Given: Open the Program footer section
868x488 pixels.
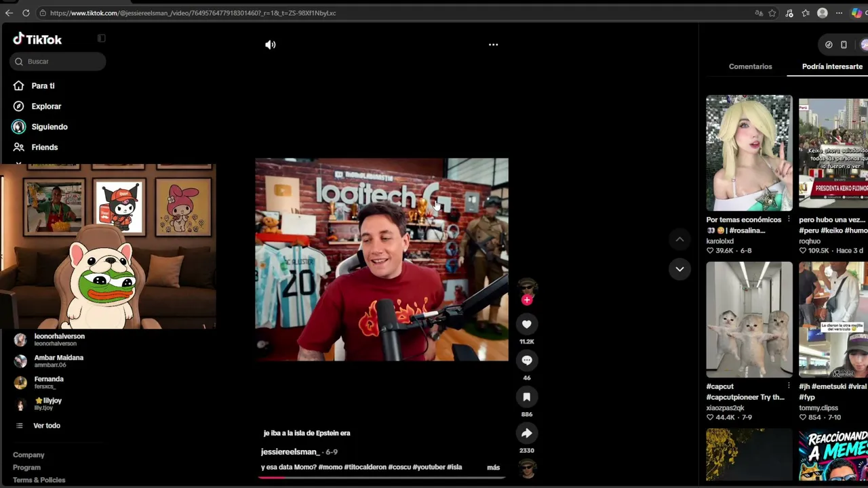Looking at the screenshot, I should pos(26,468).
